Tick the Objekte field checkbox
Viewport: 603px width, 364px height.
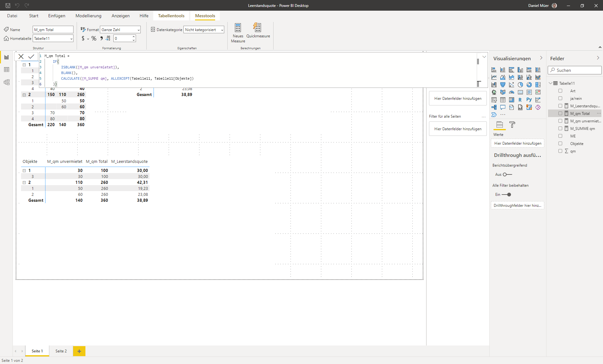[x=560, y=143]
